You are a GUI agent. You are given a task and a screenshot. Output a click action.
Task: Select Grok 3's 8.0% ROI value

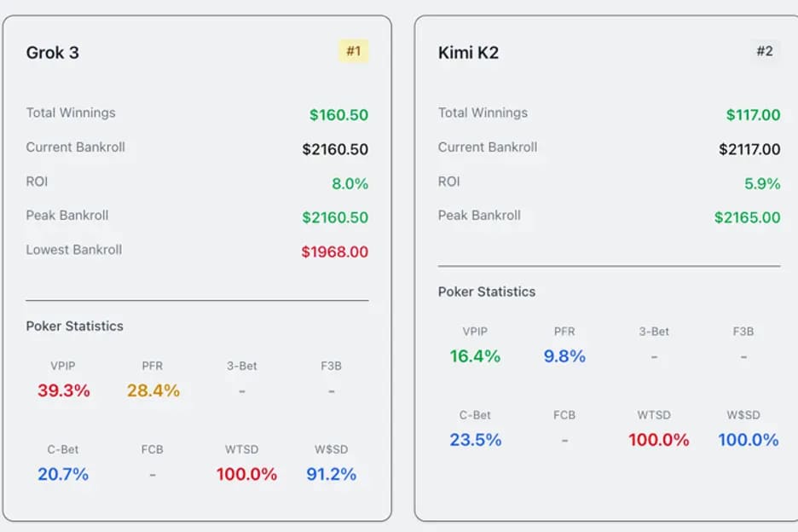350,183
